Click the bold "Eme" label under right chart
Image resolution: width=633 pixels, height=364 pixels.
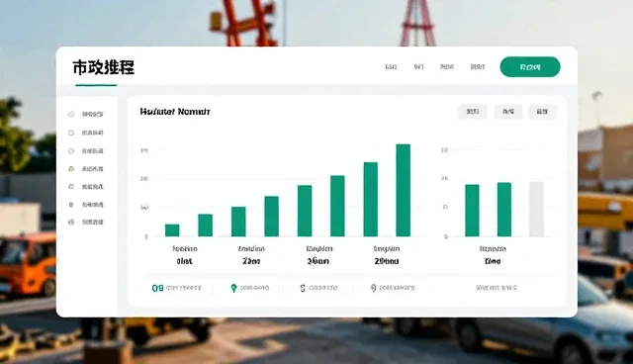[493, 261]
